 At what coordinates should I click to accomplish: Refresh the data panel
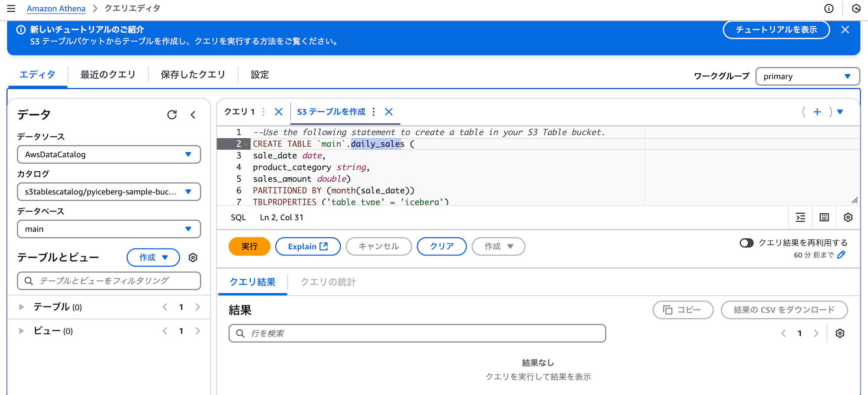tap(172, 114)
